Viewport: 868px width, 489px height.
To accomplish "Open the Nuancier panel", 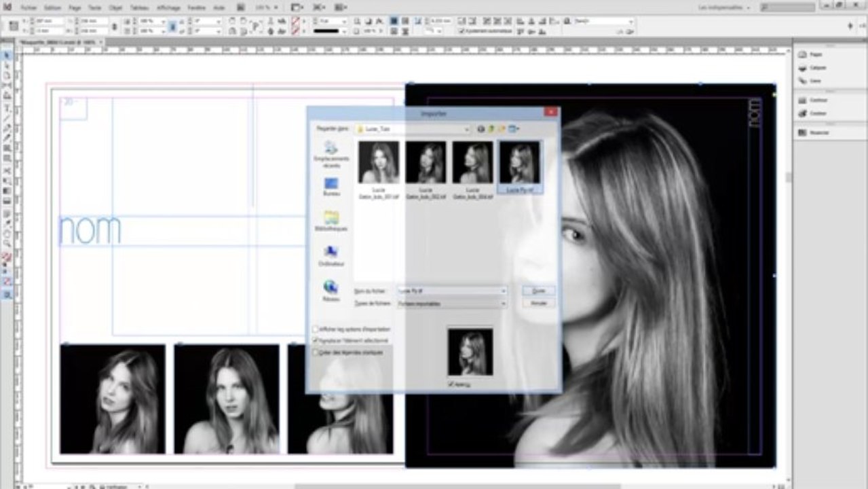I will click(813, 132).
